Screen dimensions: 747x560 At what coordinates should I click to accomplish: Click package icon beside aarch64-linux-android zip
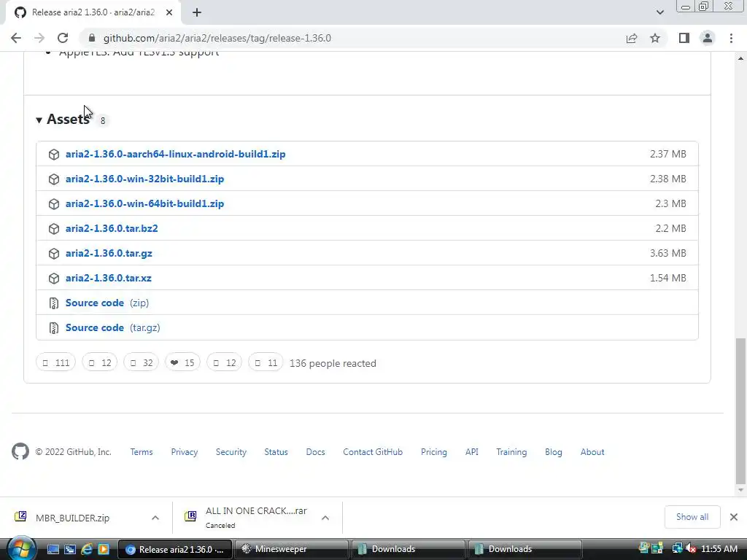tap(54, 155)
